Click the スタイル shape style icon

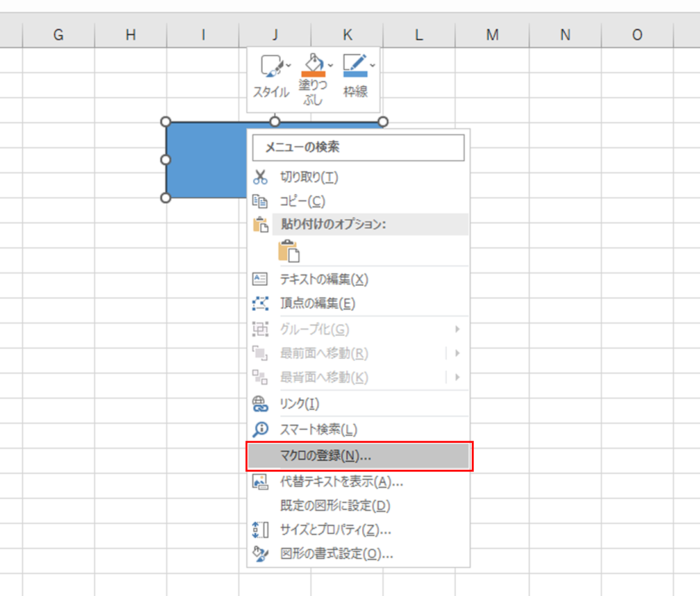coord(271,65)
